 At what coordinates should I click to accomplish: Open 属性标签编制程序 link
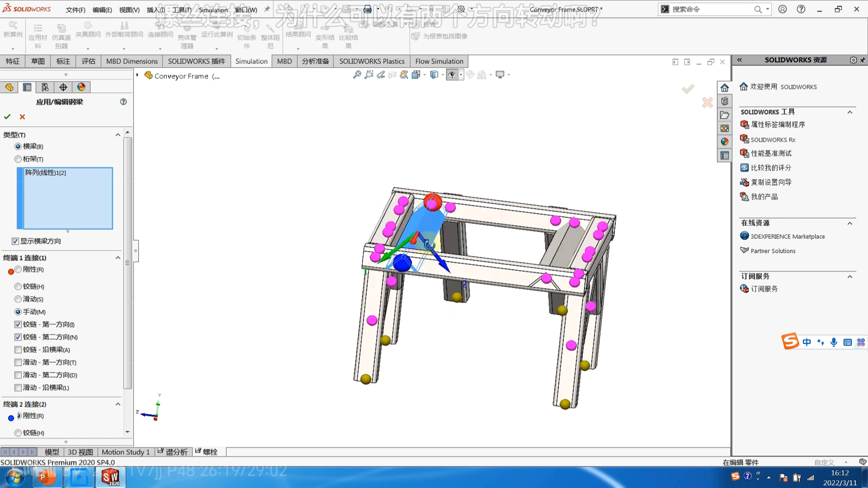pyautogui.click(x=778, y=124)
